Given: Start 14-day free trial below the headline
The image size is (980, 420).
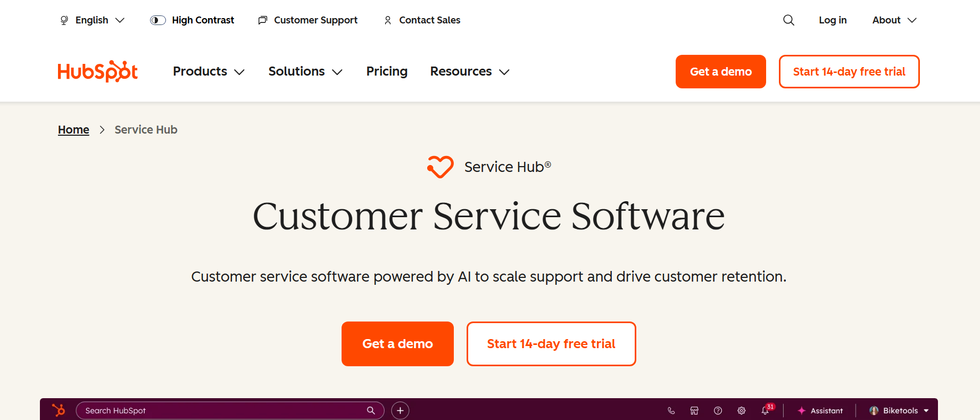Looking at the screenshot, I should (551, 344).
